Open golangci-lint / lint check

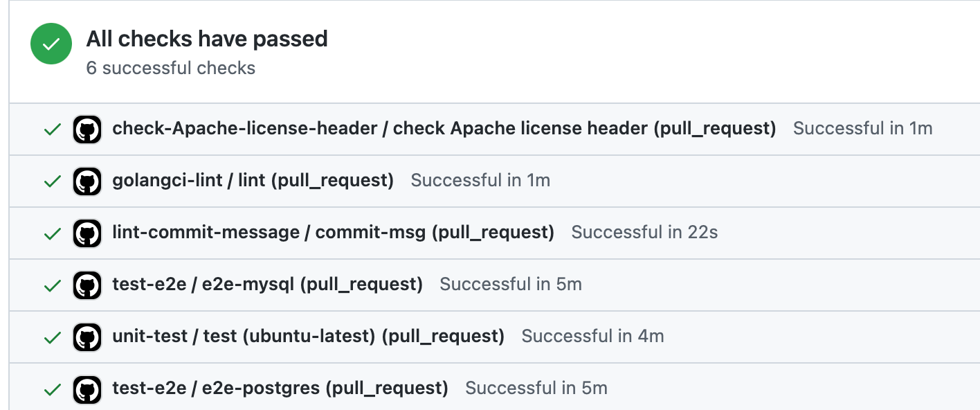(x=253, y=181)
